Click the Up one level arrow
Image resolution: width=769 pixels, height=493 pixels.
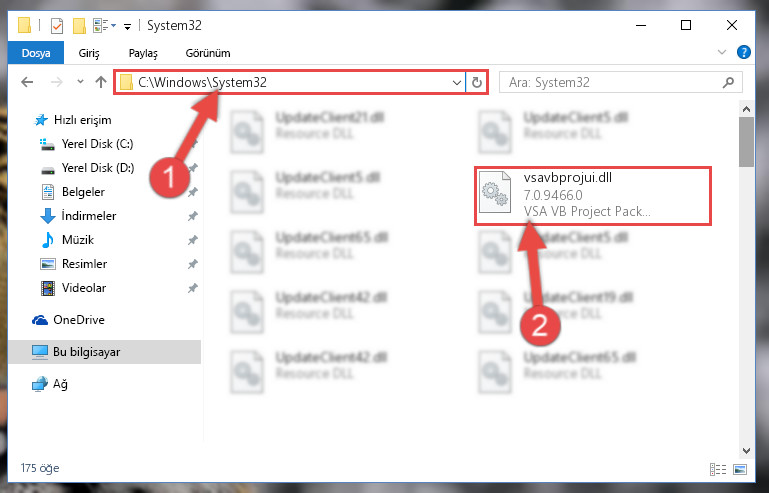pyautogui.click(x=101, y=82)
